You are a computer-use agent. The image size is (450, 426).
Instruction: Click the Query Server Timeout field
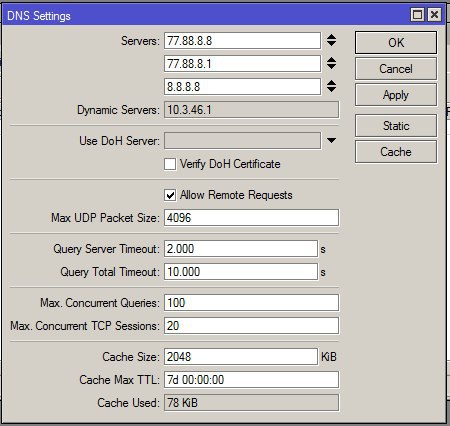241,249
